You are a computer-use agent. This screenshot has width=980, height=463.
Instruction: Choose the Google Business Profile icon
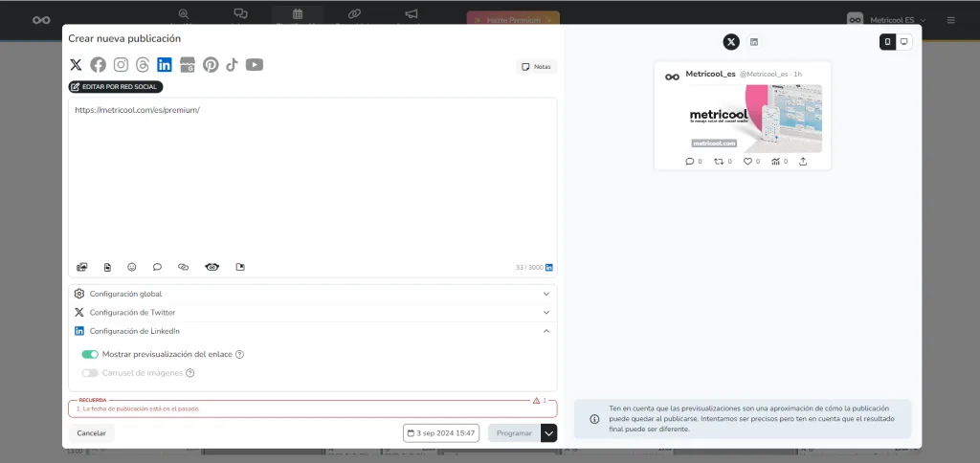(188, 65)
